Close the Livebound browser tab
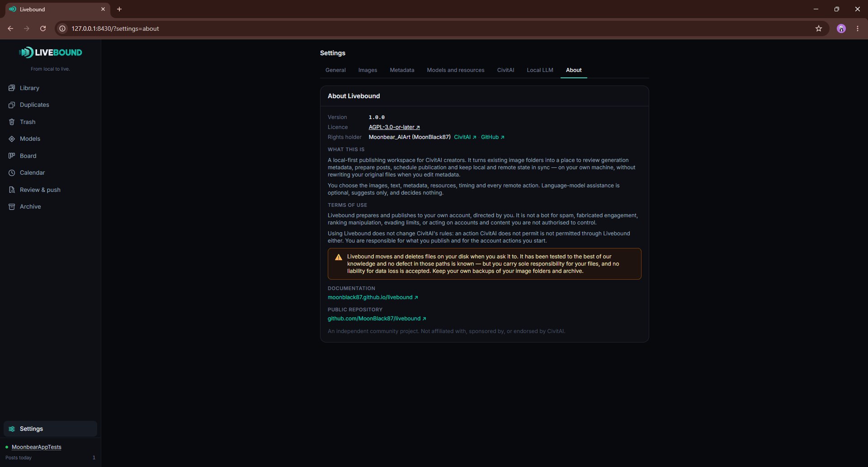This screenshot has width=868, height=467. (103, 9)
